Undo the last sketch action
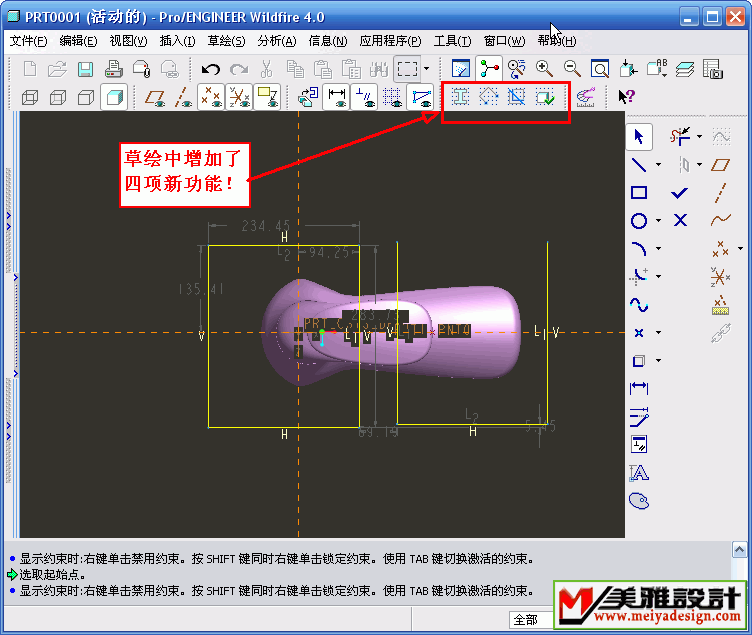 211,69
